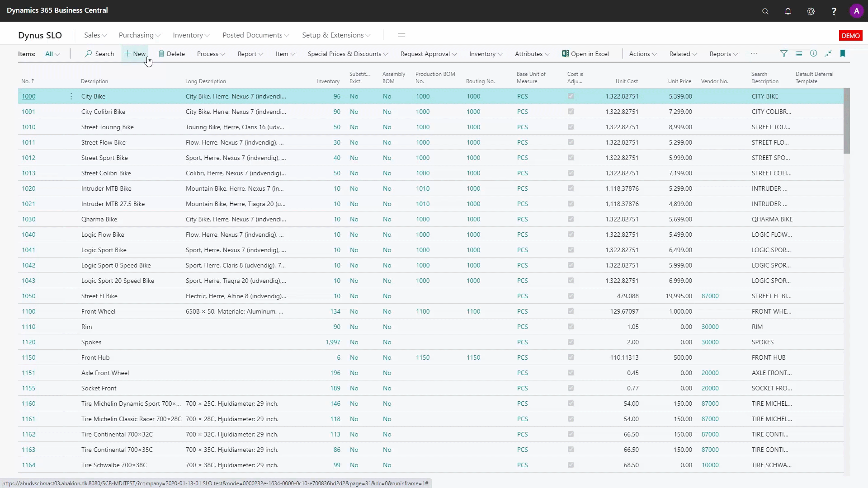Open the notifications bell

788,11
